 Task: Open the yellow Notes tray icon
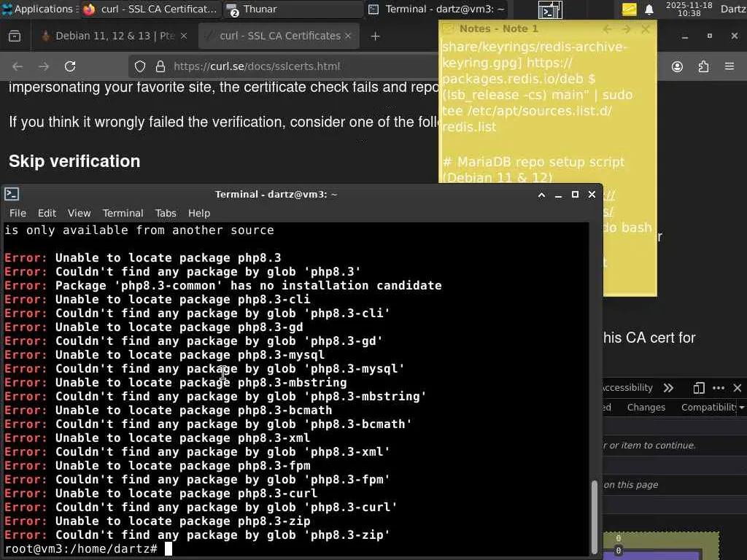tap(629, 9)
